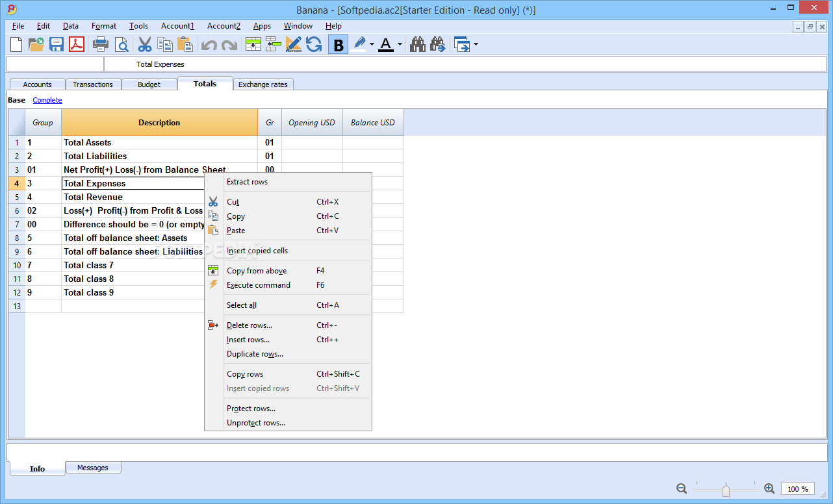Image resolution: width=833 pixels, height=504 pixels.
Task: Print the document with the printer icon
Action: [x=101, y=44]
